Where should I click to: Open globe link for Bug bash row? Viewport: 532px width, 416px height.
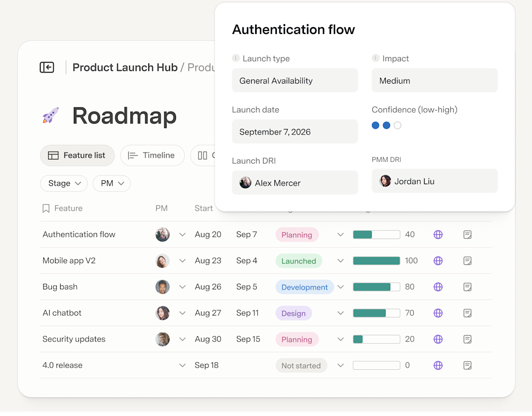[438, 287]
